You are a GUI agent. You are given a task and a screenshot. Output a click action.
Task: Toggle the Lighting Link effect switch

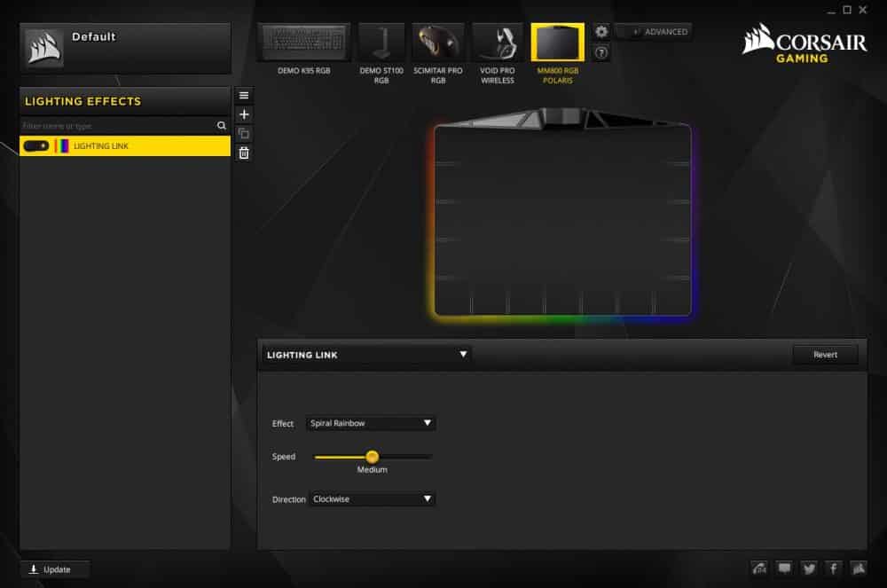coord(36,145)
